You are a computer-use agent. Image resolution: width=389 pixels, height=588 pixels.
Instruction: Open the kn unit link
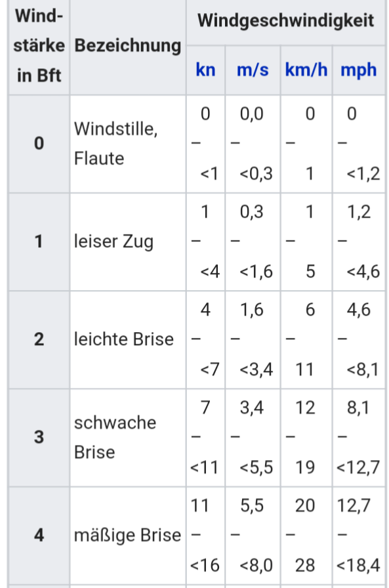pos(205,70)
